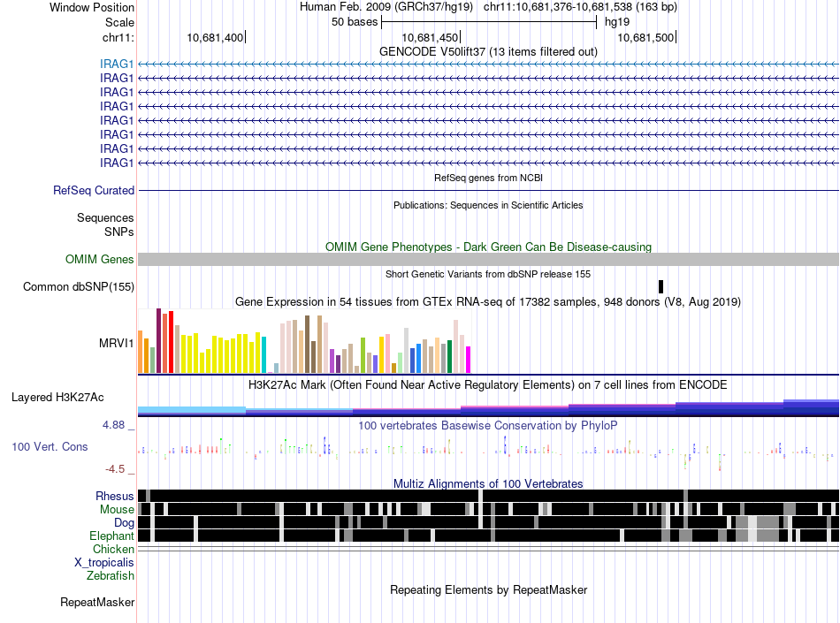Screen dimensions: 840x623
Task: Click the 100 Vert. Cons label
Action: click(50, 447)
